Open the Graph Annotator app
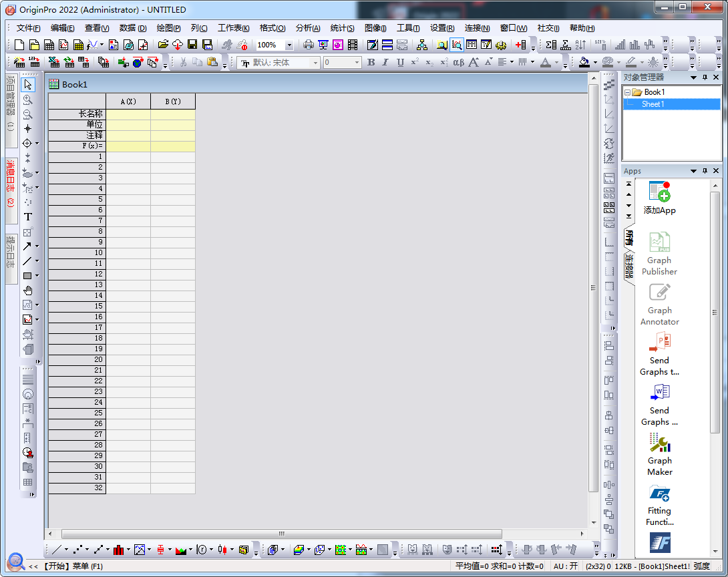This screenshot has height=577, width=728. (x=659, y=304)
